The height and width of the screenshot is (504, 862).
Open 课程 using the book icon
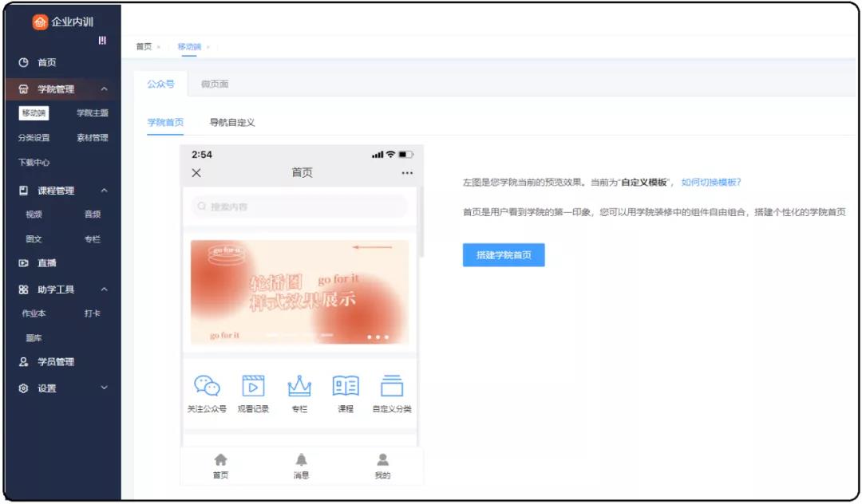click(x=344, y=387)
